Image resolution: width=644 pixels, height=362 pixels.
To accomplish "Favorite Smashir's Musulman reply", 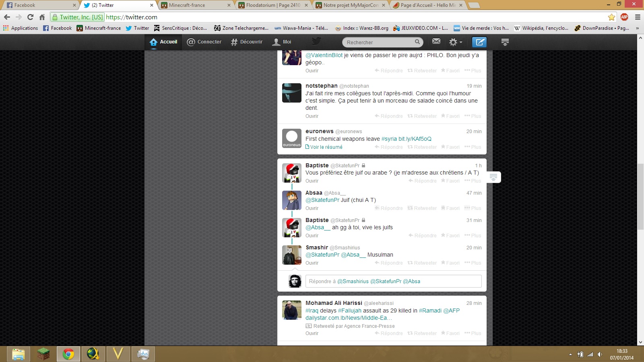I will pos(450,263).
